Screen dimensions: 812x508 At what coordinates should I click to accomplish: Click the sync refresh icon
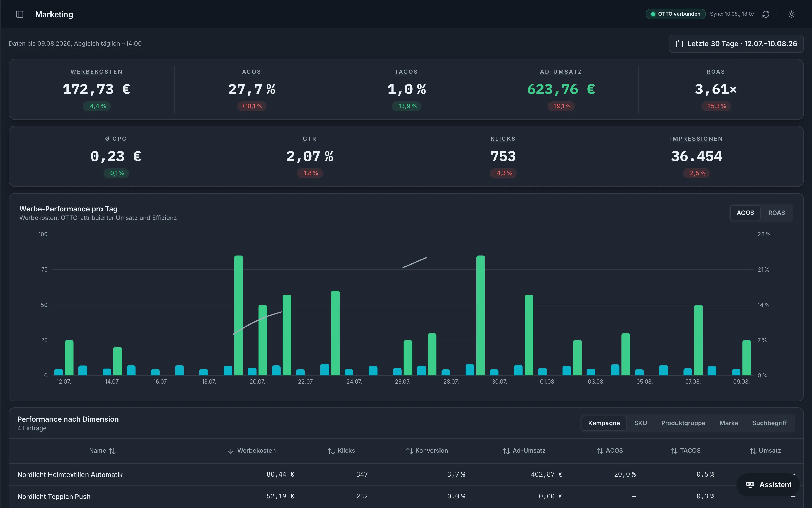click(x=766, y=14)
